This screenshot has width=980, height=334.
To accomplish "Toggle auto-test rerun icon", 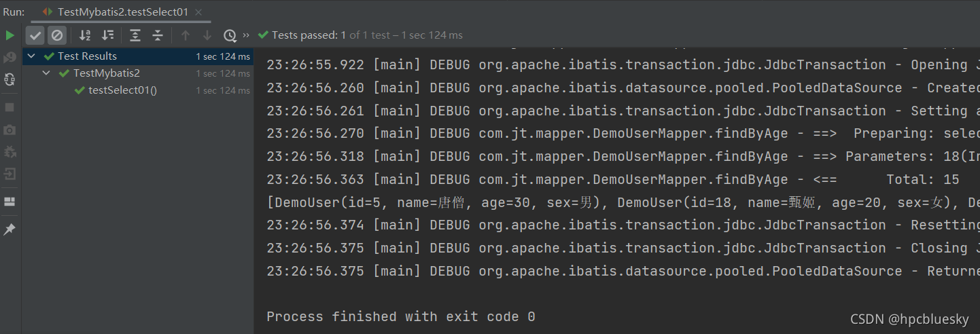I will click(x=10, y=80).
